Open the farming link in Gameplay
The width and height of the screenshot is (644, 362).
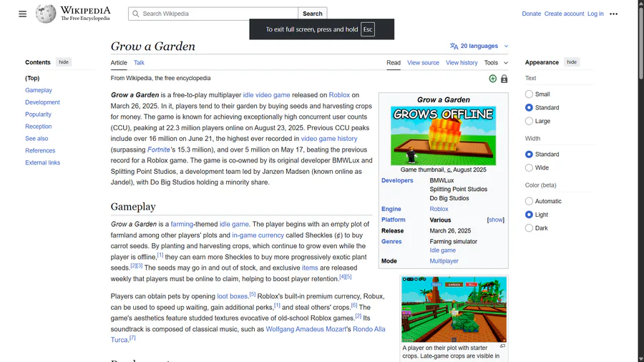point(182,224)
